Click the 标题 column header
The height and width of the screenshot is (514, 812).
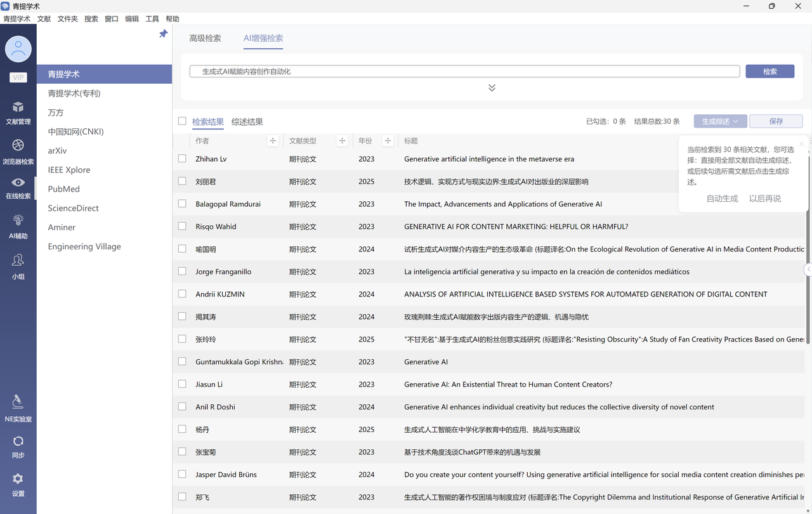click(411, 141)
